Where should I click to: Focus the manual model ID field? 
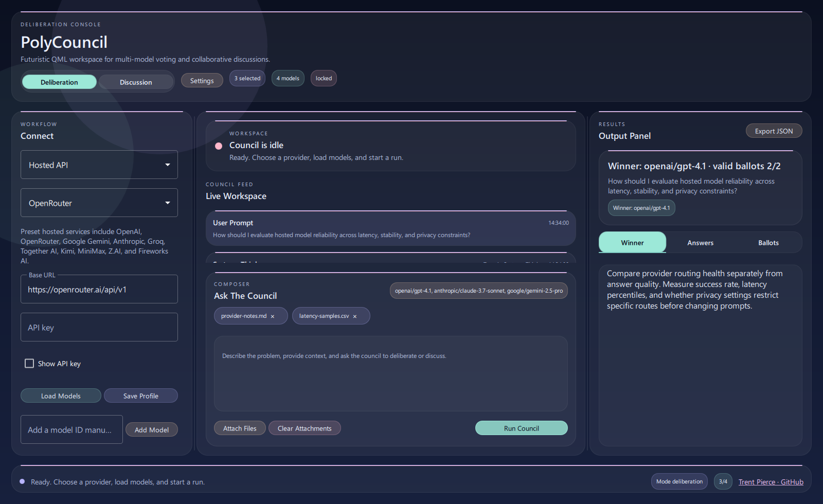(x=71, y=429)
